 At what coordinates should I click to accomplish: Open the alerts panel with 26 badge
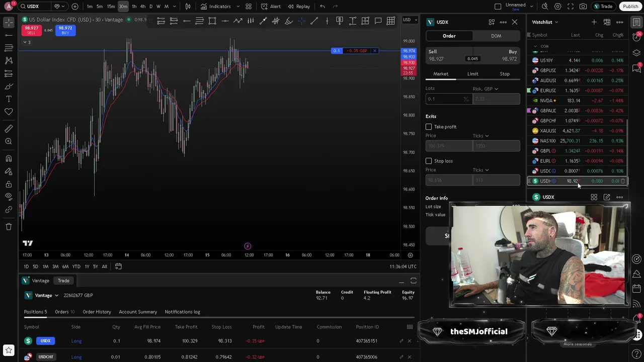[x=637, y=37]
